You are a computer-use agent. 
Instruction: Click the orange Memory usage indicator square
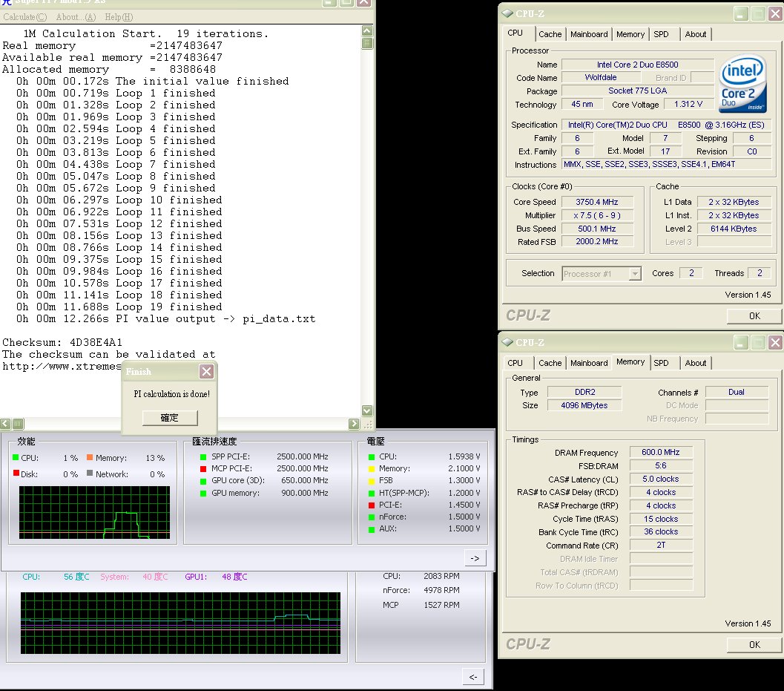(x=90, y=457)
